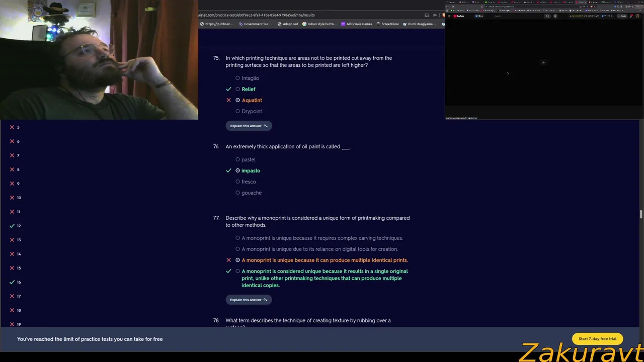
Task: Click the YouTube voice search microphone icon
Action: click(x=555, y=16)
